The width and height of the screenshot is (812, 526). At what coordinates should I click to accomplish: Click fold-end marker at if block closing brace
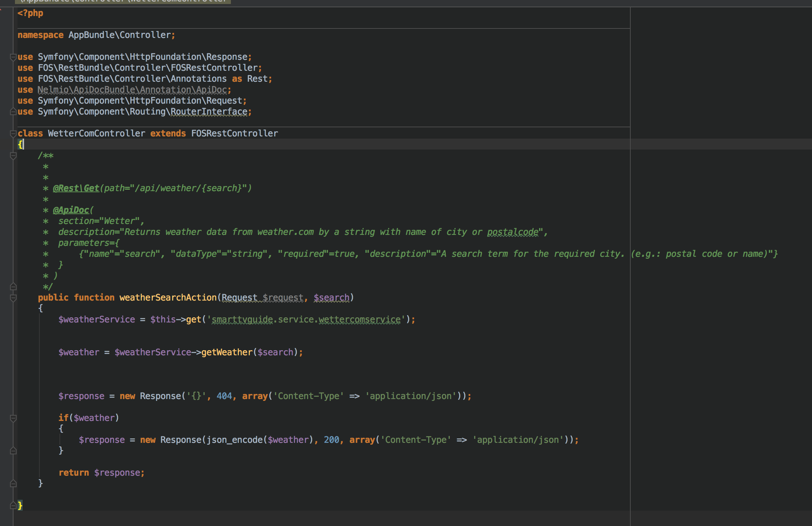(x=13, y=451)
